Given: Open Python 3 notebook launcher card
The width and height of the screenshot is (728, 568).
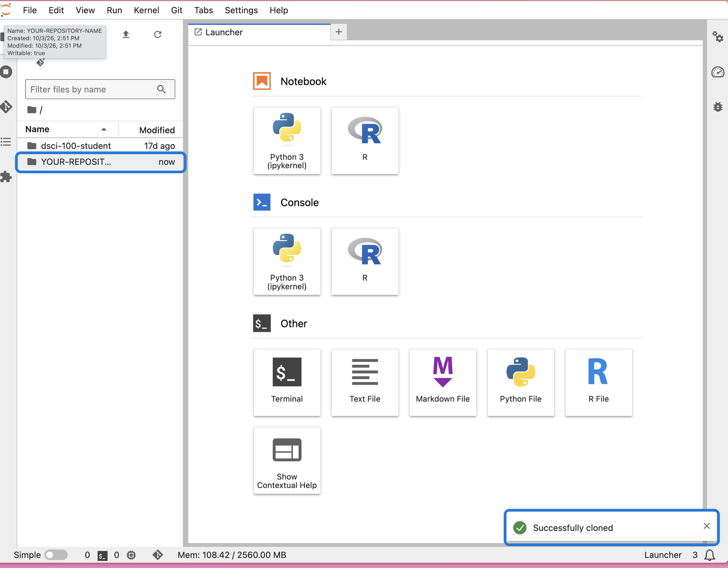Looking at the screenshot, I should pos(287,141).
